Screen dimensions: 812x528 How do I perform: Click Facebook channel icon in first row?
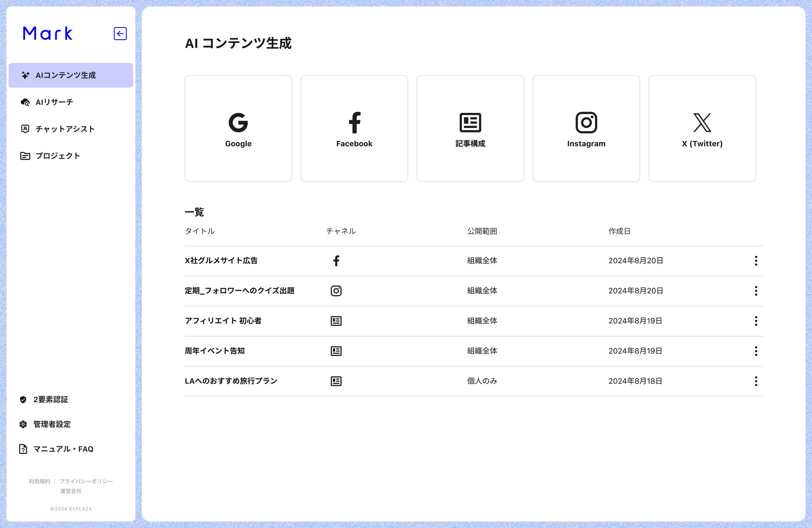(336, 261)
